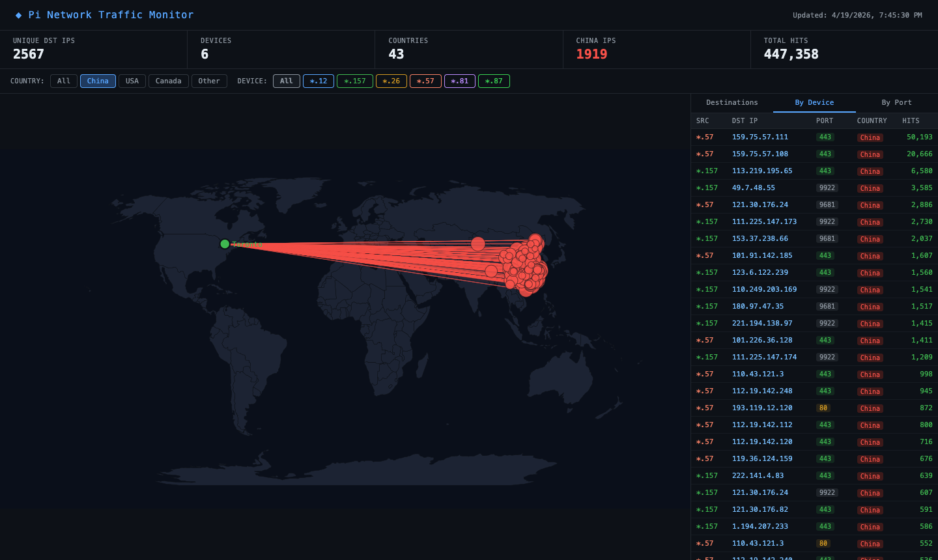
Task: Select row with IP 159.75.57.108
Action: point(814,154)
